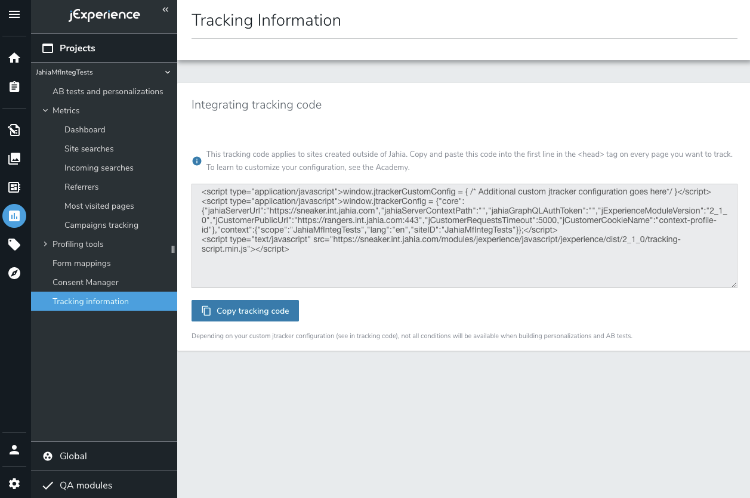The image size is (750, 498).
Task: Open the tags icon
Action: coord(14,244)
